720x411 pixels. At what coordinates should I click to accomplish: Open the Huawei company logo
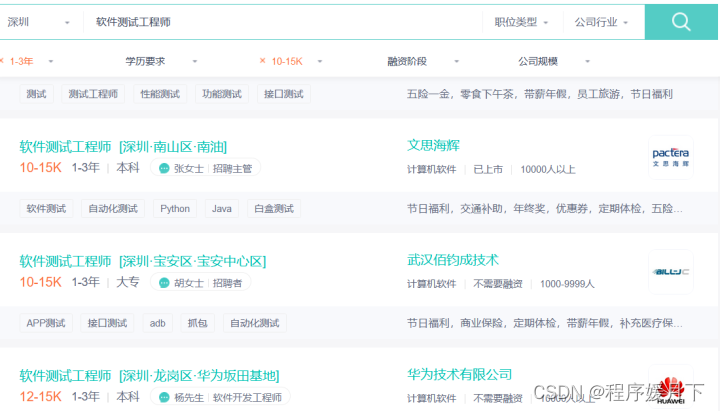670,387
